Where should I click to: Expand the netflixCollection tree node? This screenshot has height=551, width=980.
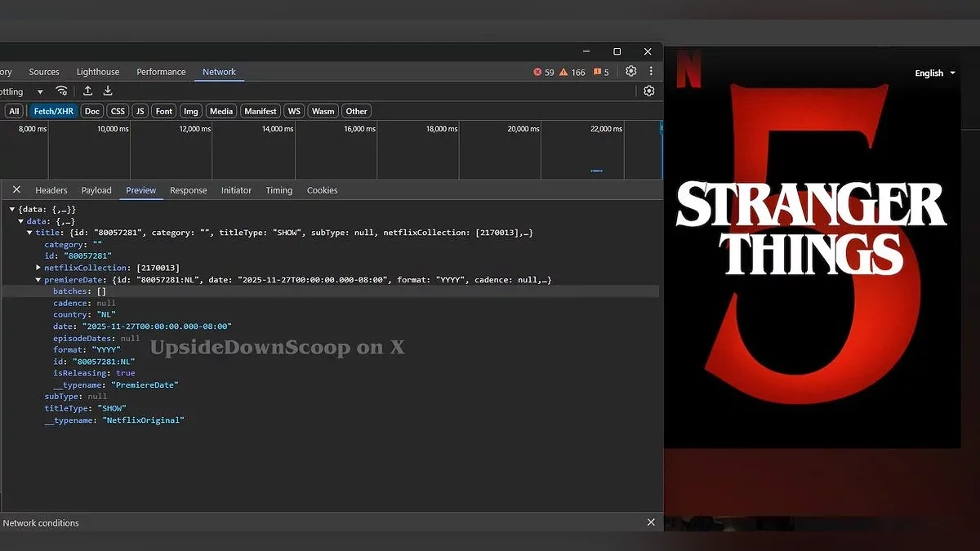click(38, 268)
